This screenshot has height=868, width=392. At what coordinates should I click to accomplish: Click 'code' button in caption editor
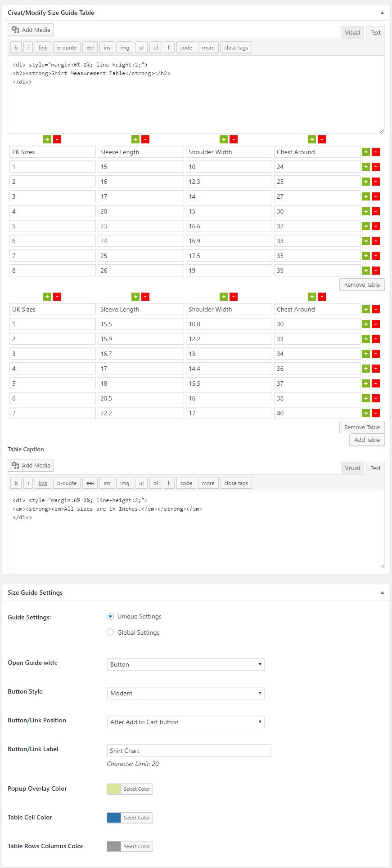[186, 483]
